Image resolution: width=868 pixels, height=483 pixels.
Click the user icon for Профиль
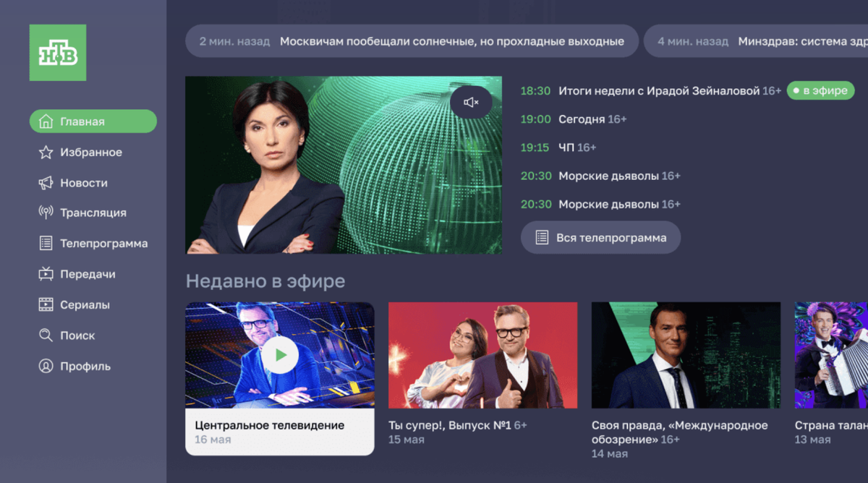(46, 367)
